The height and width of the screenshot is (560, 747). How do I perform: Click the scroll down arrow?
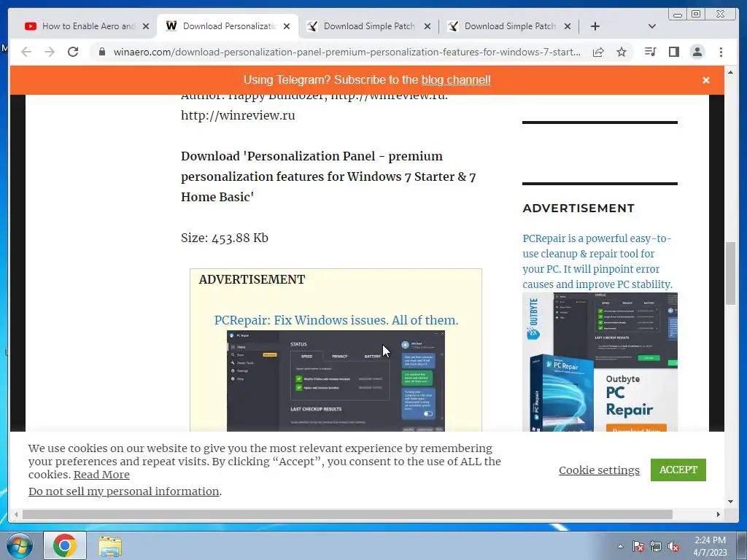pos(730,502)
